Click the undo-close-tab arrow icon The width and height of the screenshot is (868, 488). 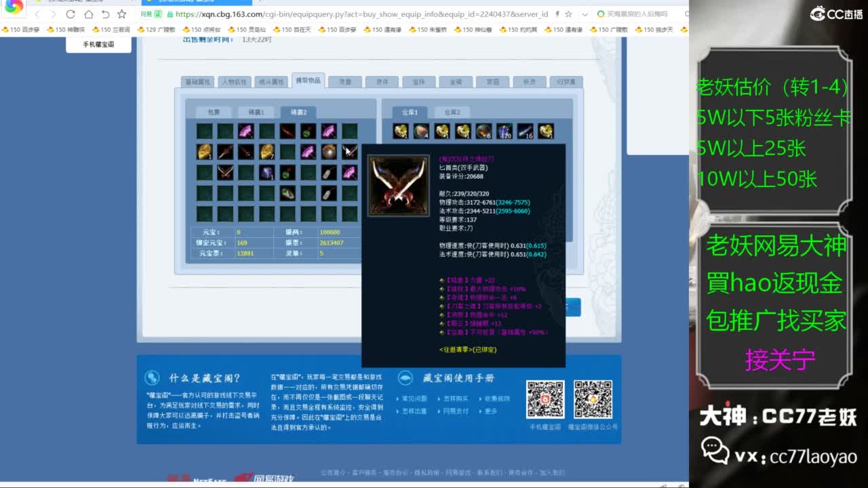tap(105, 14)
